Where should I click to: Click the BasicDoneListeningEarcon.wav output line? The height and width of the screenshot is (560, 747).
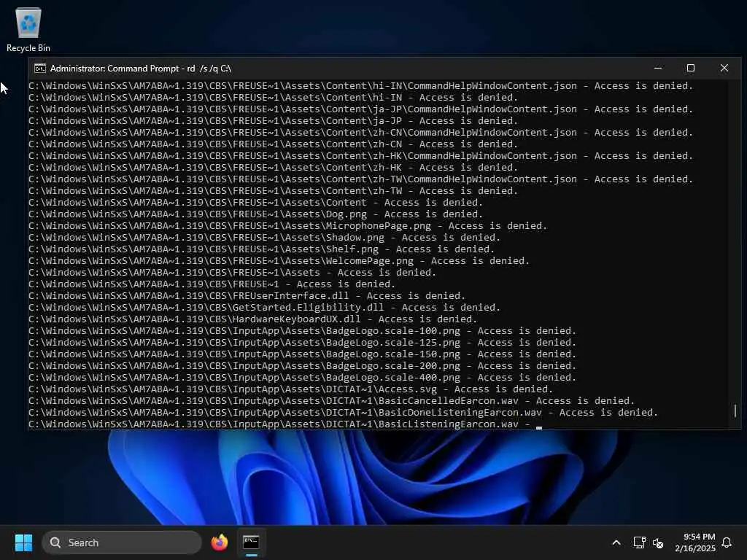coord(343,413)
